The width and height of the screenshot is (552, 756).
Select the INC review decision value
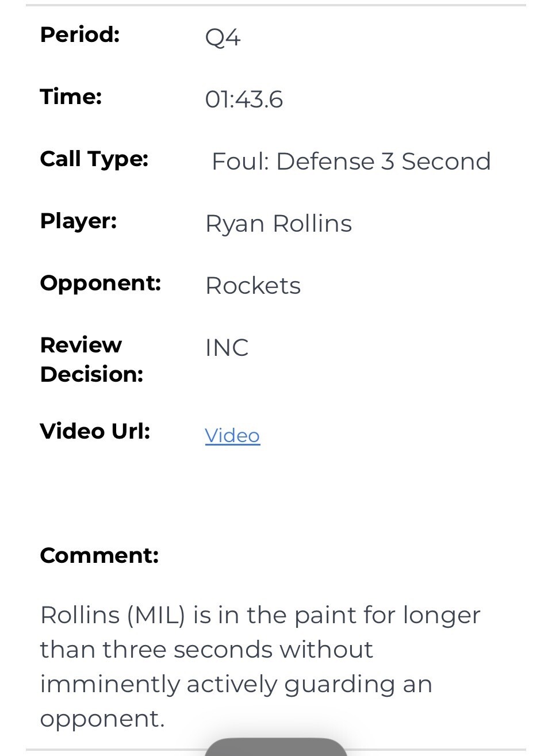(x=227, y=348)
